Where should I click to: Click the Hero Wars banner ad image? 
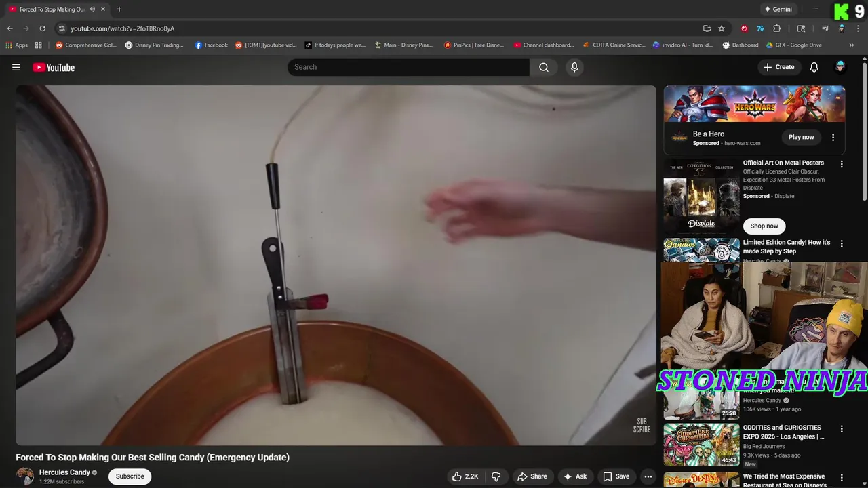[x=754, y=104]
